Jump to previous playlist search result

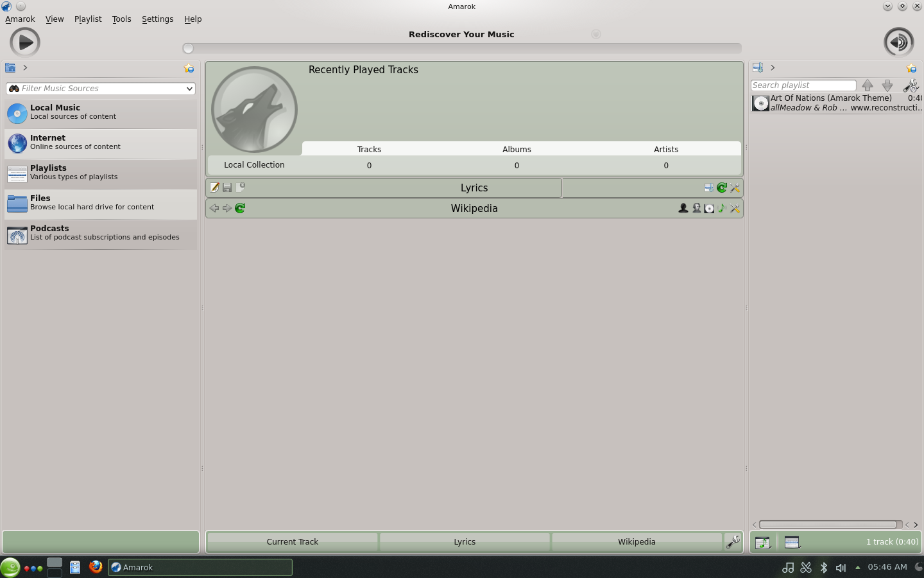point(868,85)
